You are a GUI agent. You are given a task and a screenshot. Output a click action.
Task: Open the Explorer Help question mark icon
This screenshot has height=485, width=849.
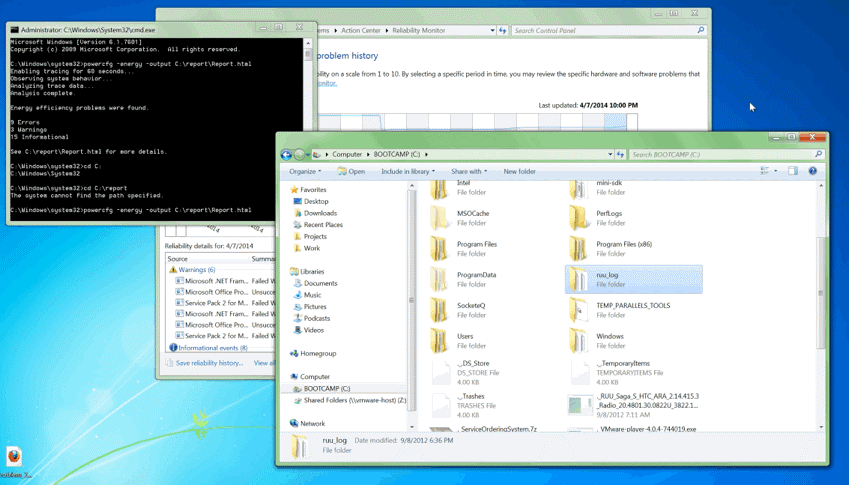[x=812, y=171]
